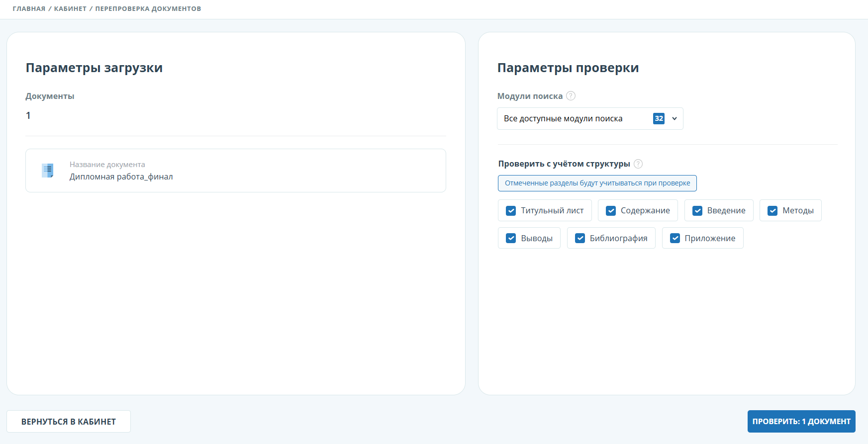Toggle the Библиография checkbox
This screenshot has height=444, width=868.
click(580, 239)
